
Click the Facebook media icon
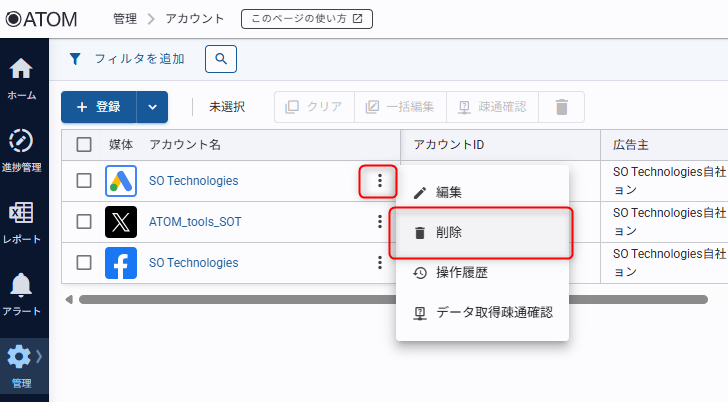point(121,263)
